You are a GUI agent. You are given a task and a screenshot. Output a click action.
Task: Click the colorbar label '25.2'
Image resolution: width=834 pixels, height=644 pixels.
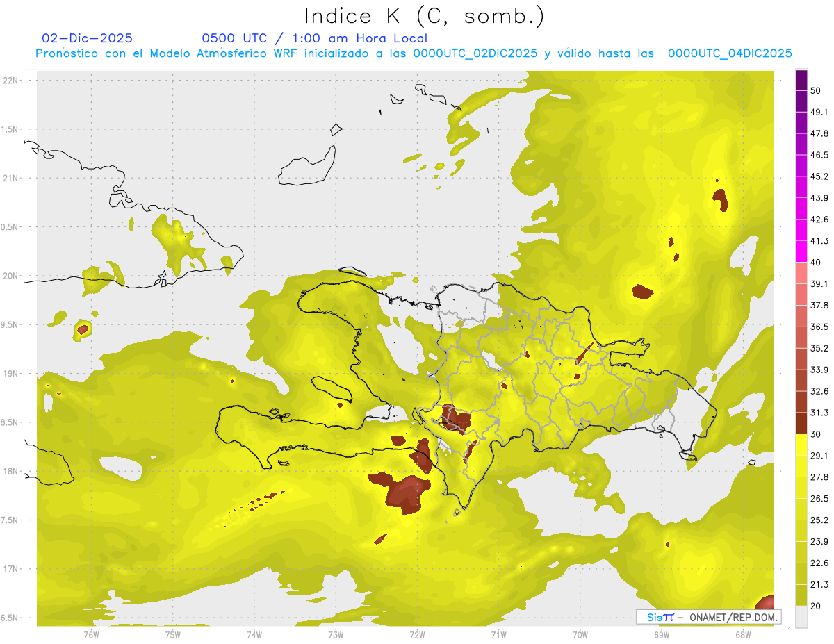point(819,520)
